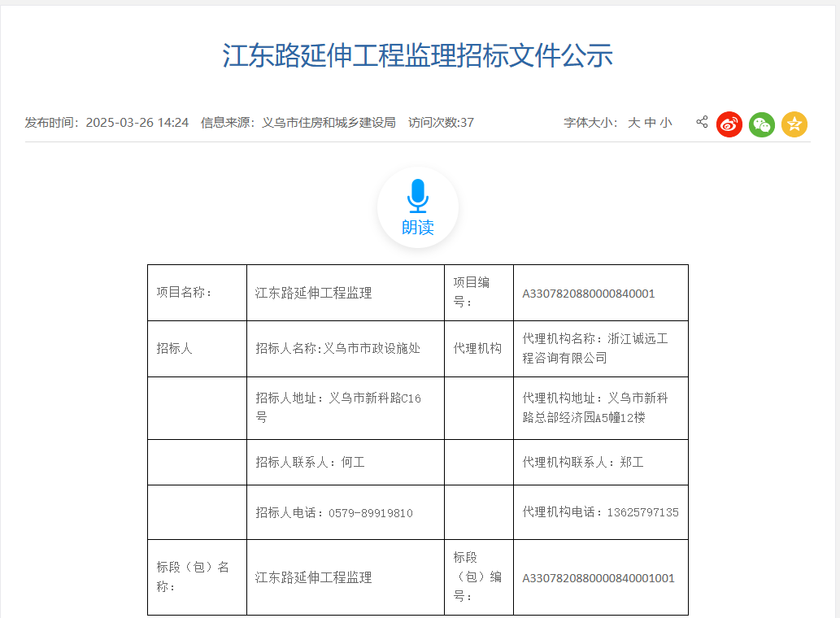Click the project number A3307820880000840001

[589, 294]
